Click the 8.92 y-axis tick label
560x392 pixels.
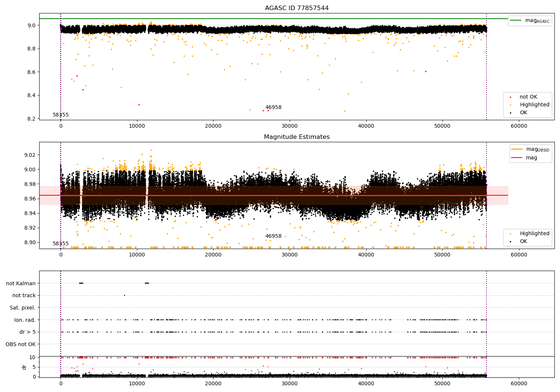pyautogui.click(x=30, y=228)
